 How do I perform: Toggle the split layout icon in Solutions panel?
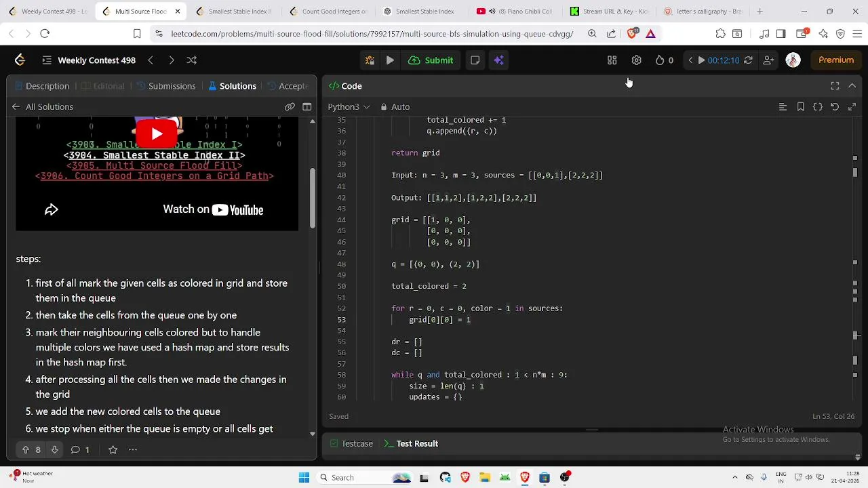tap(307, 106)
